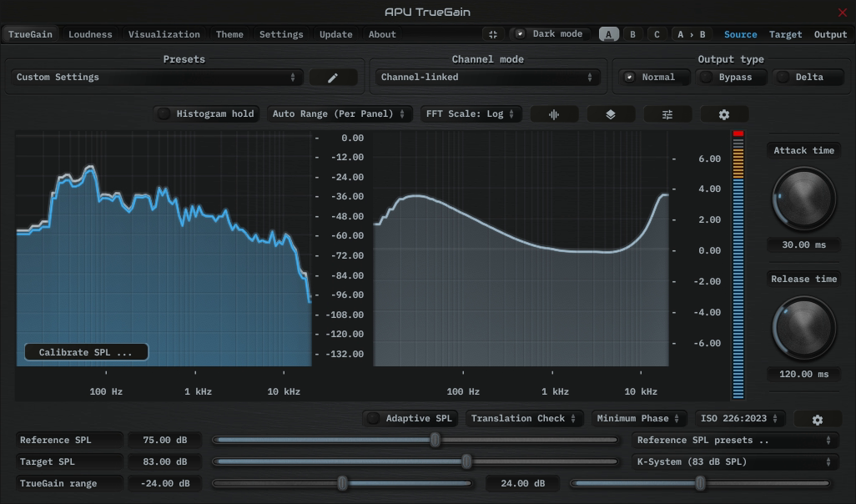
Task: Click the TrueGain range lower slider handle
Action: coord(342,483)
